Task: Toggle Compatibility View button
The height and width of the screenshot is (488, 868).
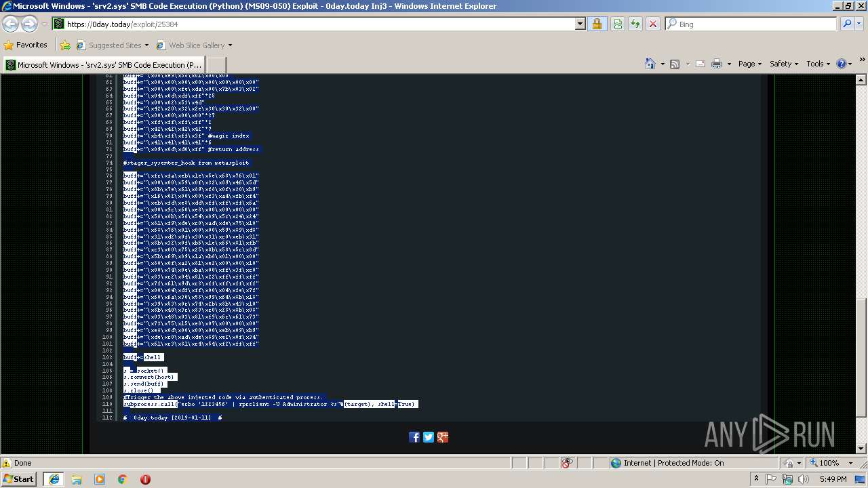Action: 618,24
